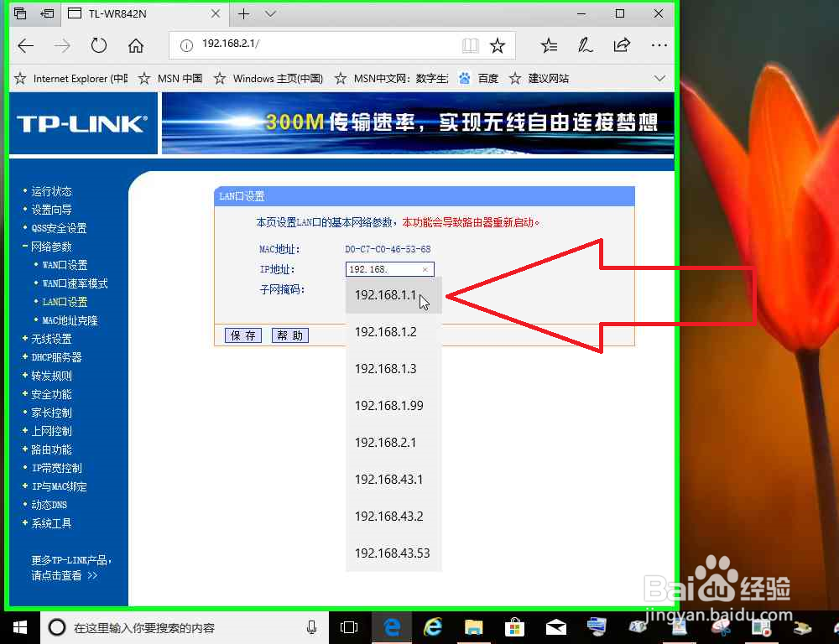Click the IP地址 input field

click(389, 269)
